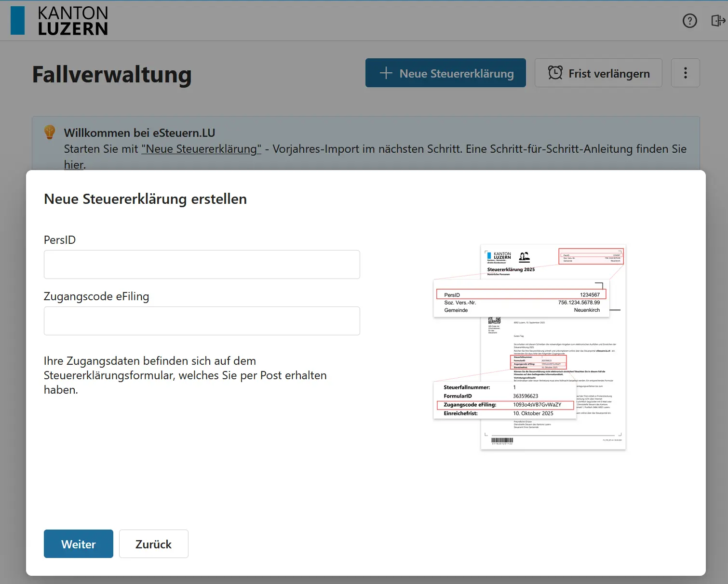Open the help icon in the header
The height and width of the screenshot is (584, 728).
click(x=689, y=21)
